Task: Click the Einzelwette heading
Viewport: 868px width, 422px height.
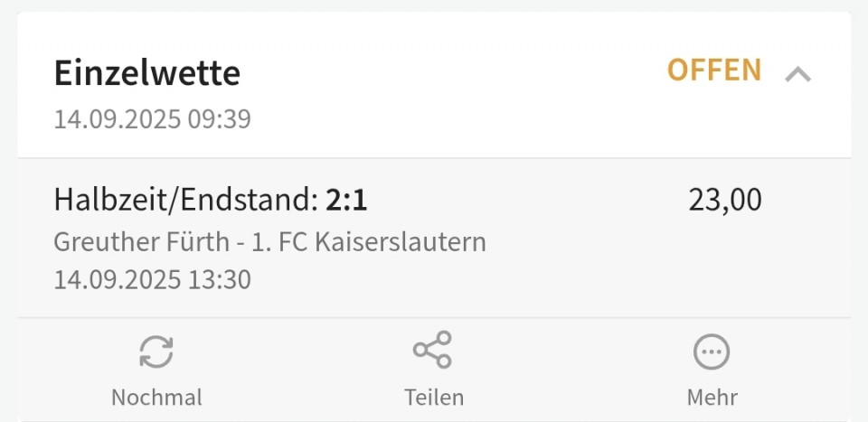Action: pyautogui.click(x=147, y=73)
